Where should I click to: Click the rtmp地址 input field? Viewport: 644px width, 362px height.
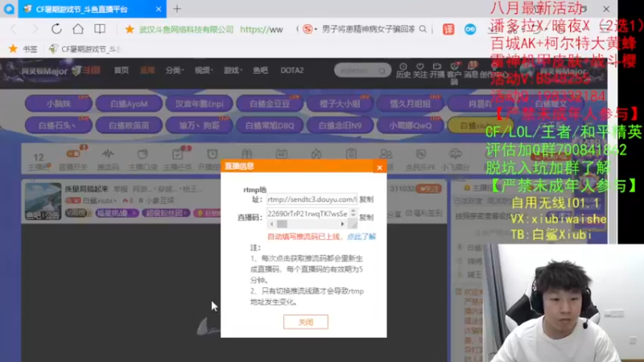312,200
